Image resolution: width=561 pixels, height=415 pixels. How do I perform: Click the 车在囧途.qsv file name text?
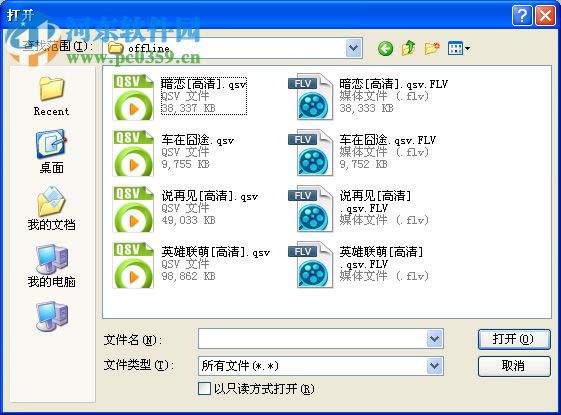click(197, 140)
